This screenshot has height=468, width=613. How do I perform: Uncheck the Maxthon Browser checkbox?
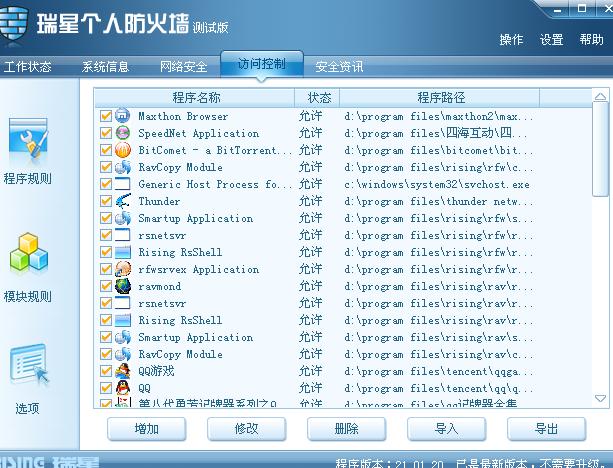point(106,116)
